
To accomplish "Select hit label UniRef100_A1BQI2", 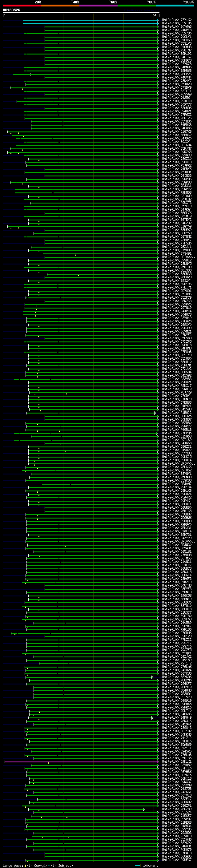I will 177,413.
